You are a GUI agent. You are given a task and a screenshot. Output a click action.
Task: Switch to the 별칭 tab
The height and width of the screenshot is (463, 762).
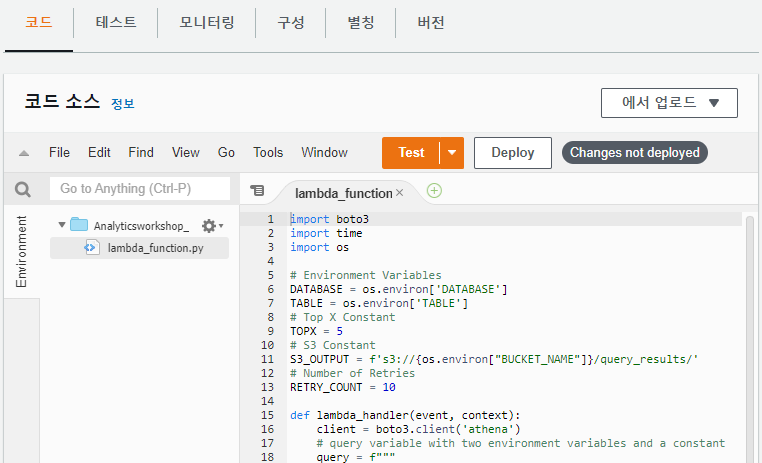point(361,22)
